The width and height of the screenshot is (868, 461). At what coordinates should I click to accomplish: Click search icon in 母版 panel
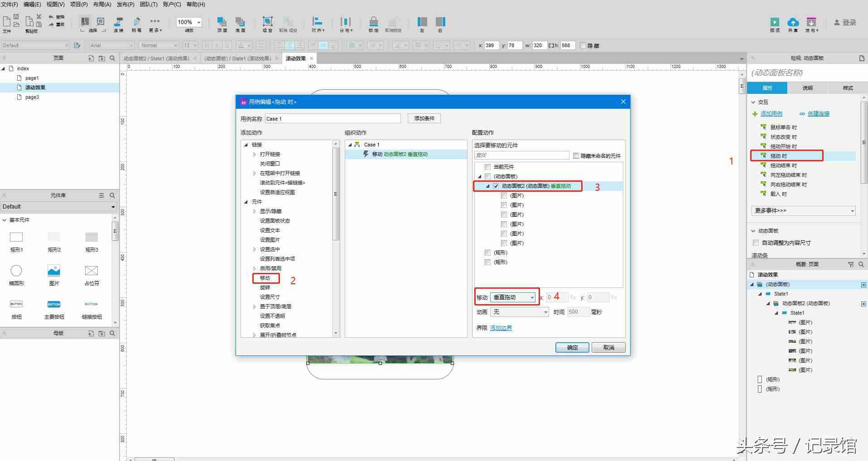pos(112,333)
